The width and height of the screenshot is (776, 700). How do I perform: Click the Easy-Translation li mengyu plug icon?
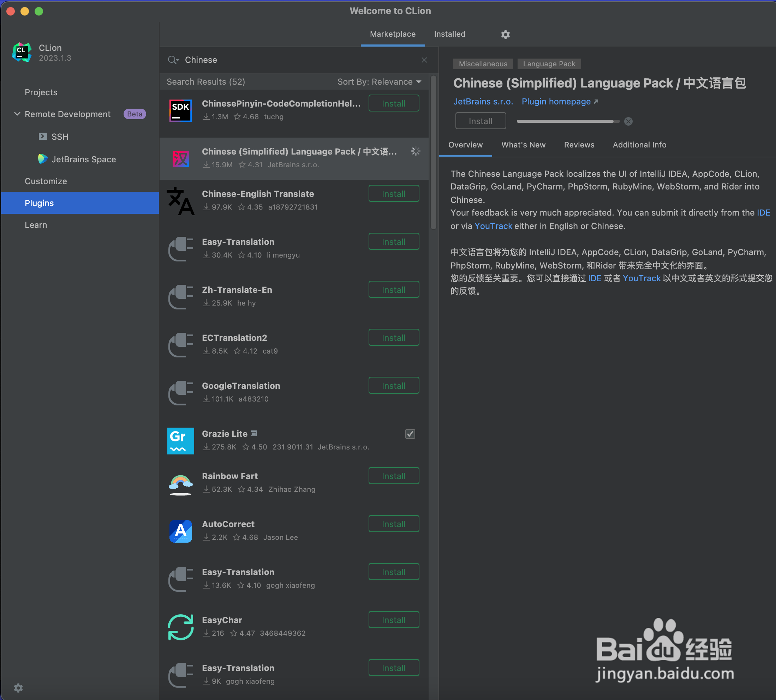coord(180,249)
